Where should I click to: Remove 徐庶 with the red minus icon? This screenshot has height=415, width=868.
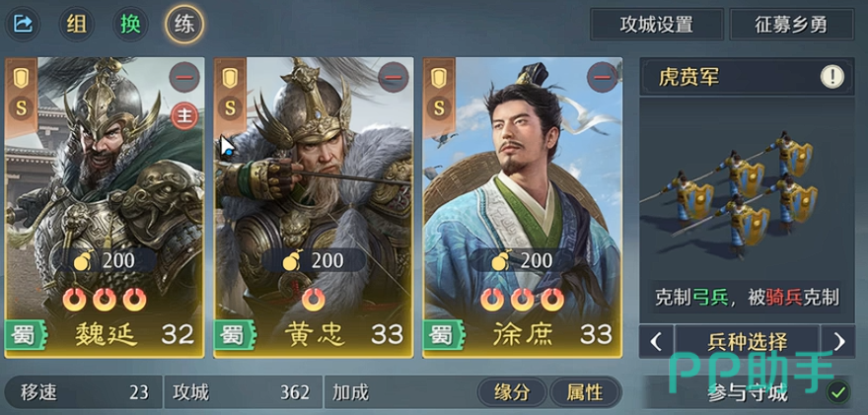coord(603,78)
